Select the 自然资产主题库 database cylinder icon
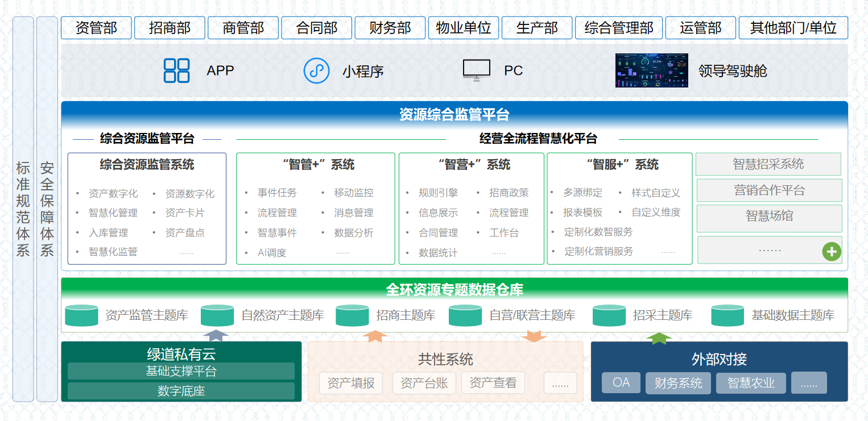 pyautogui.click(x=217, y=315)
